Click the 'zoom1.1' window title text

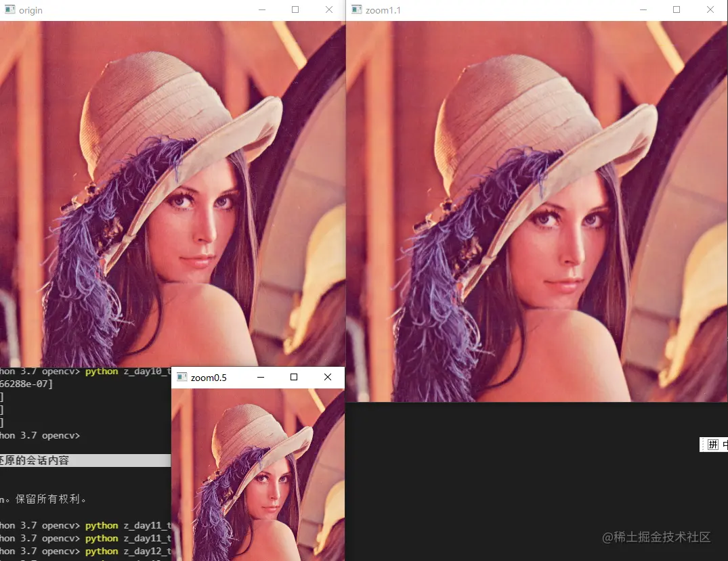[383, 10]
